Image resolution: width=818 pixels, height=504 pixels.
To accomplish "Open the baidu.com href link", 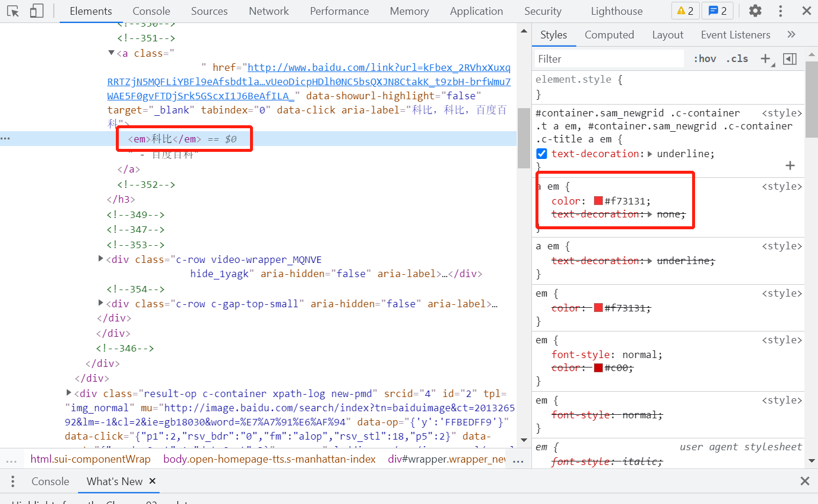I will click(x=309, y=82).
